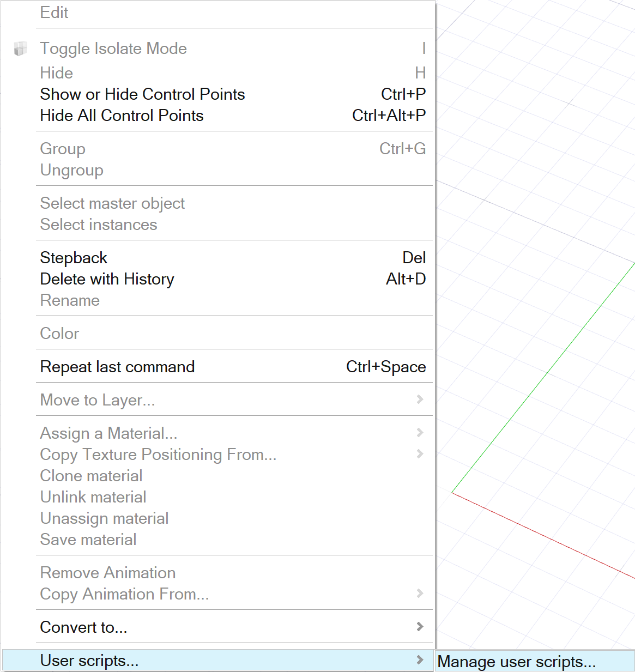Open the User scripts submenu chevron
This screenshot has width=635, height=672.
(420, 660)
